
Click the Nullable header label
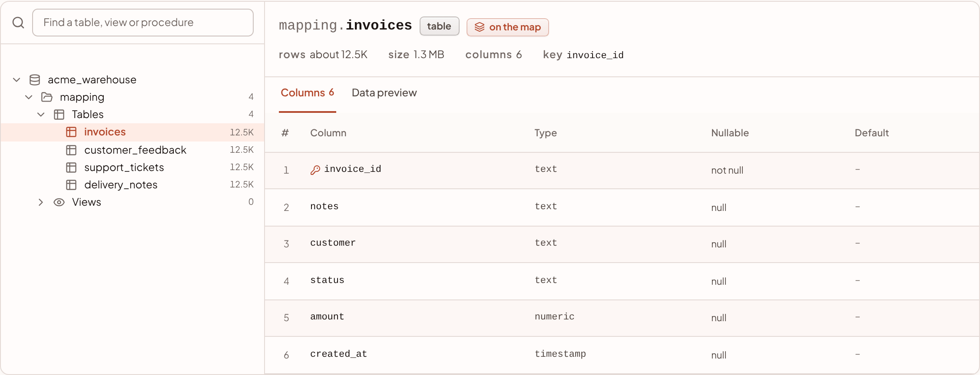point(730,133)
